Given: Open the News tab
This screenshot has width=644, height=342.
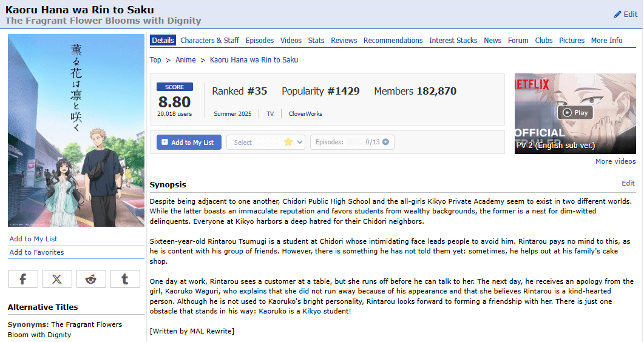Looking at the screenshot, I should point(492,40).
